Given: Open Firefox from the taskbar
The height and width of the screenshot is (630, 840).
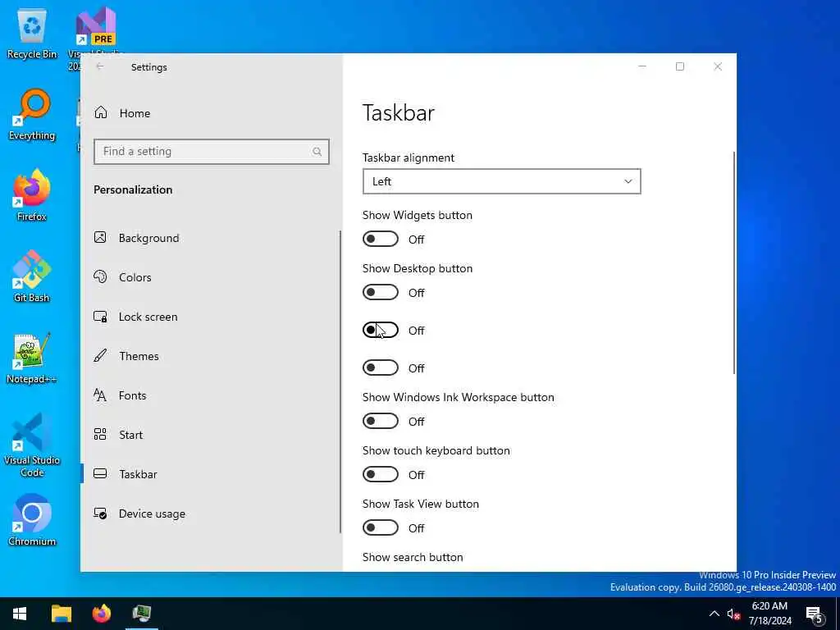Looking at the screenshot, I should click(x=101, y=614).
